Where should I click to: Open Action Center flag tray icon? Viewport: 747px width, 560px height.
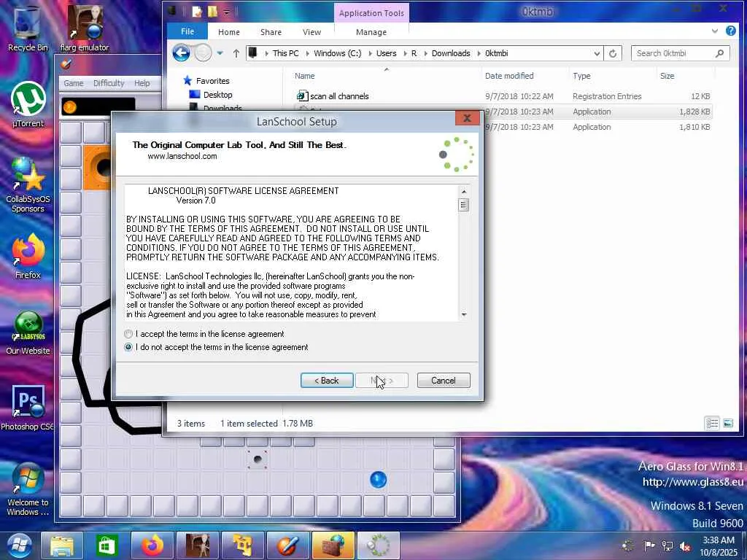click(x=649, y=545)
